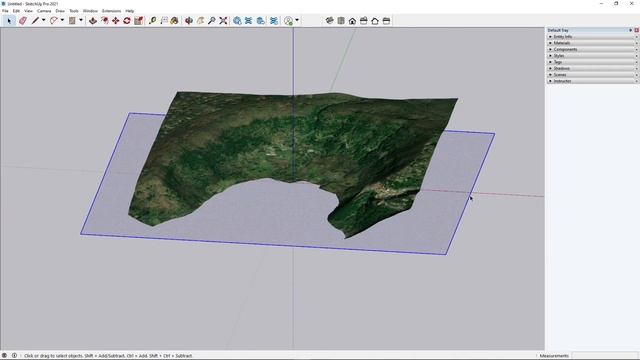Open the Extension Warehouse icon
Screen dimensions: 640x360
[248, 20]
